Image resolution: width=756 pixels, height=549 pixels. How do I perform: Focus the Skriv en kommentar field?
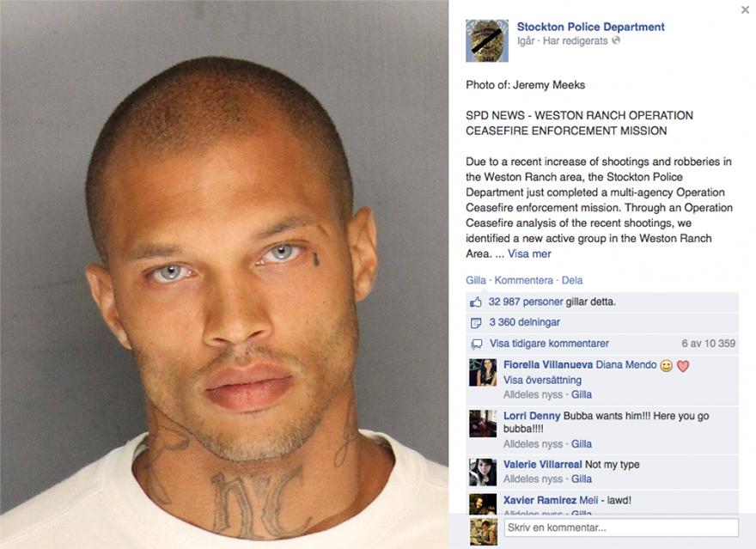[x=621, y=528]
